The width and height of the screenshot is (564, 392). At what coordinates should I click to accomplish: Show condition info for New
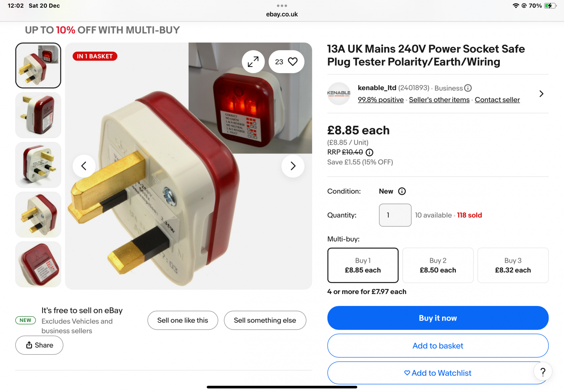pyautogui.click(x=402, y=191)
